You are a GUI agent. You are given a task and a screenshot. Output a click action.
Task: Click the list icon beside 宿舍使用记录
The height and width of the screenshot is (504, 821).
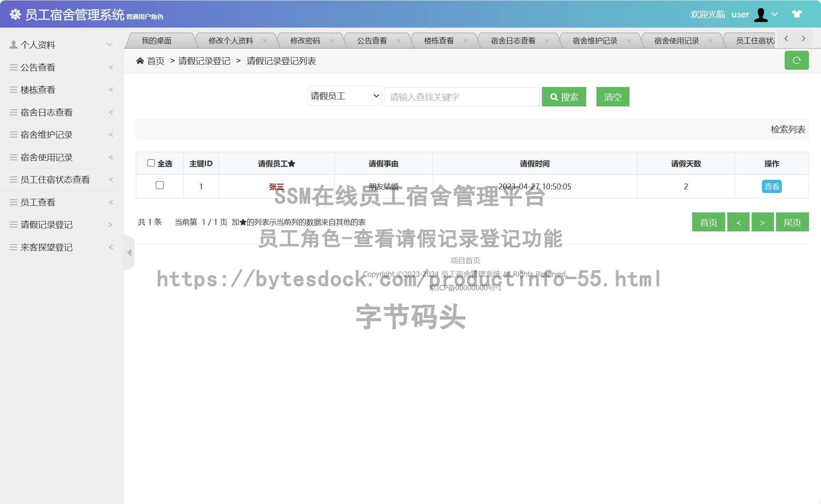point(14,157)
